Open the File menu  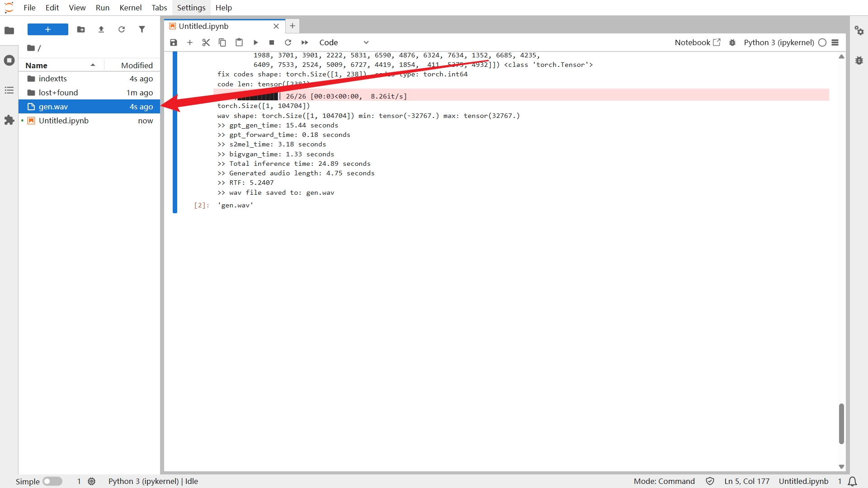tap(29, 8)
